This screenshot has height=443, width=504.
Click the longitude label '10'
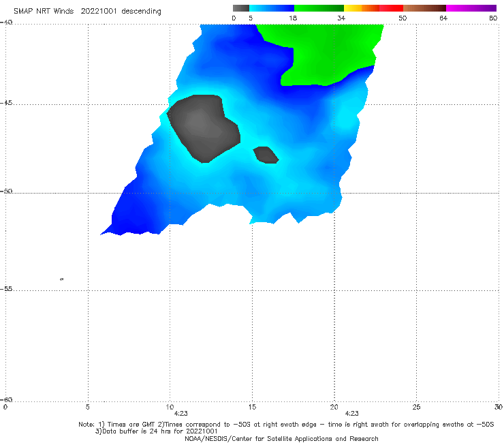point(170,407)
